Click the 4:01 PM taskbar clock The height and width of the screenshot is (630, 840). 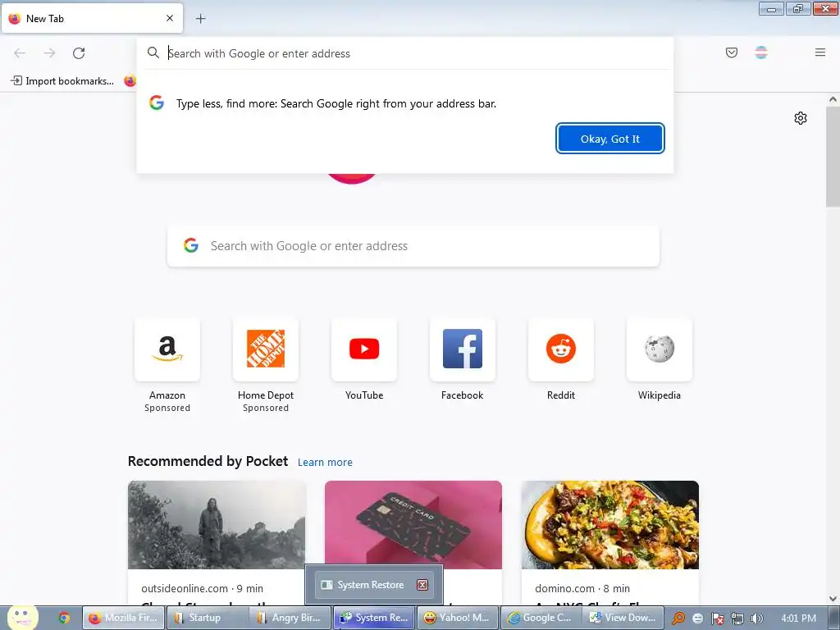coord(799,619)
